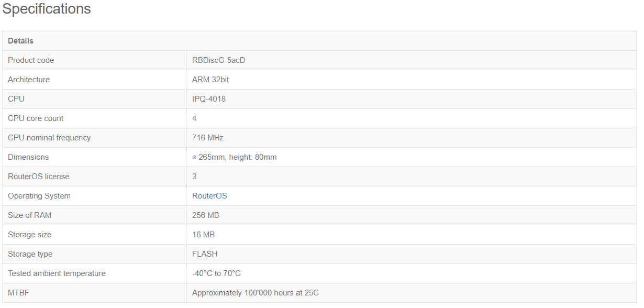Click the Size of RAM label
The width and height of the screenshot is (644, 308).
30,215
